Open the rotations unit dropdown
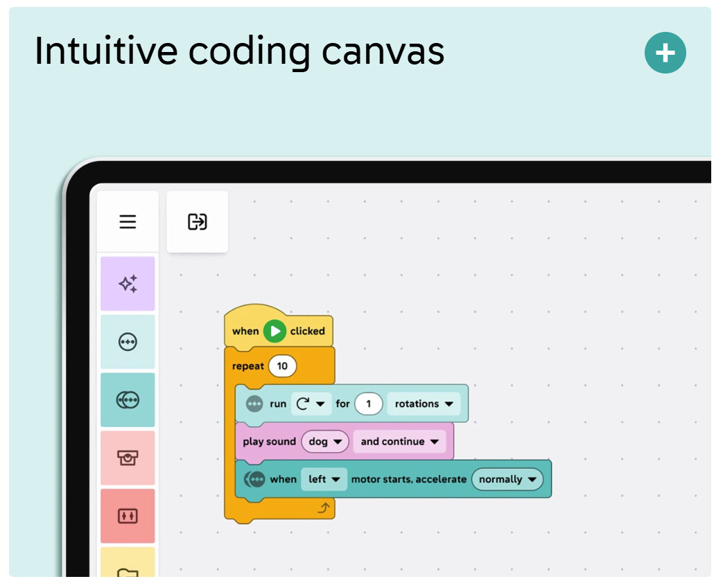723x588 pixels. [x=424, y=404]
